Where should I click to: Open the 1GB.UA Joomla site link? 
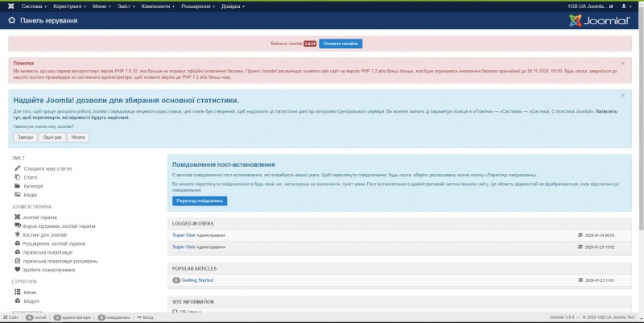(590, 6)
